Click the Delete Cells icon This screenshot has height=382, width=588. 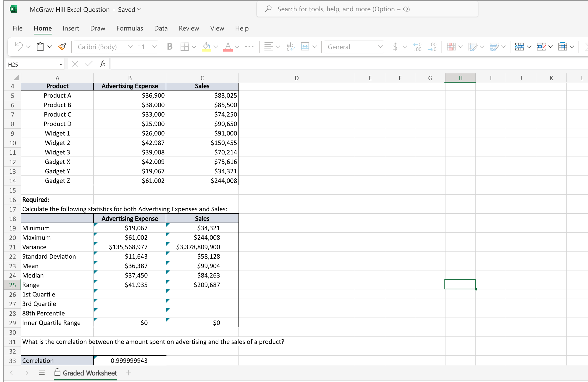541,47
